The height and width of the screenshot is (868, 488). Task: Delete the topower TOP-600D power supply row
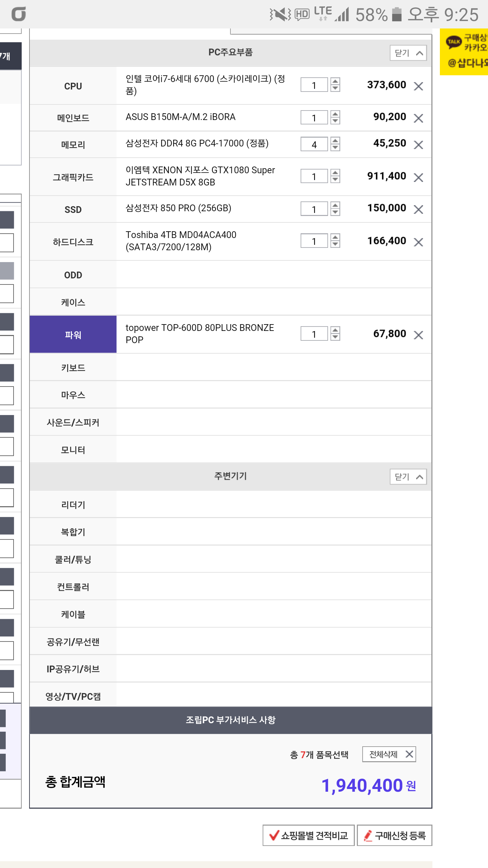tap(419, 335)
